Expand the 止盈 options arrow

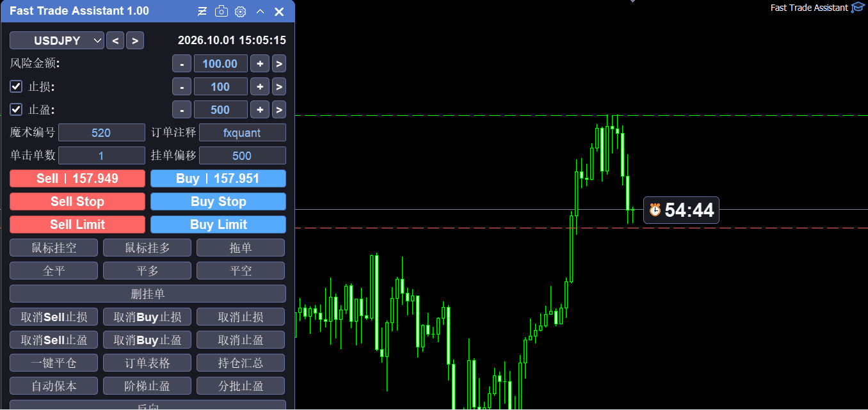[278, 110]
